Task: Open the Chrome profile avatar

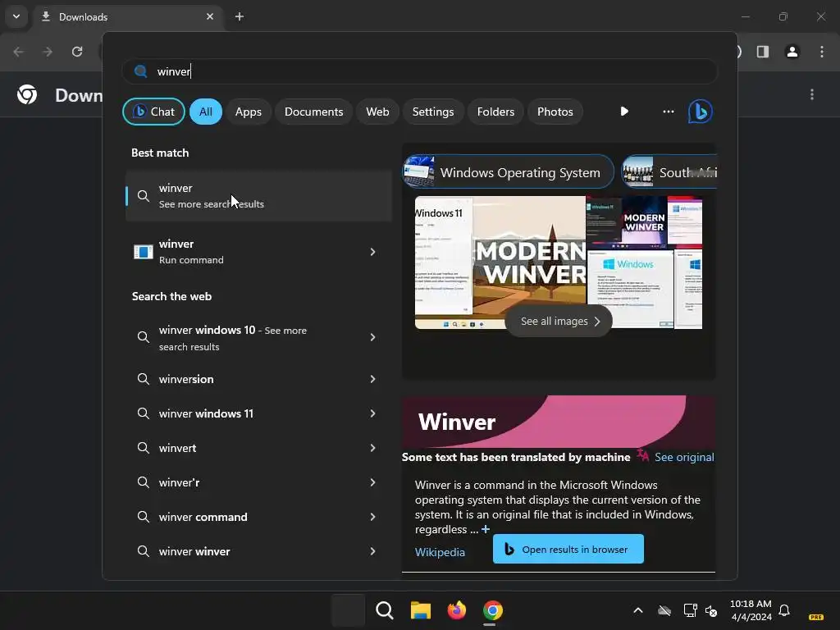Action: coord(792,52)
